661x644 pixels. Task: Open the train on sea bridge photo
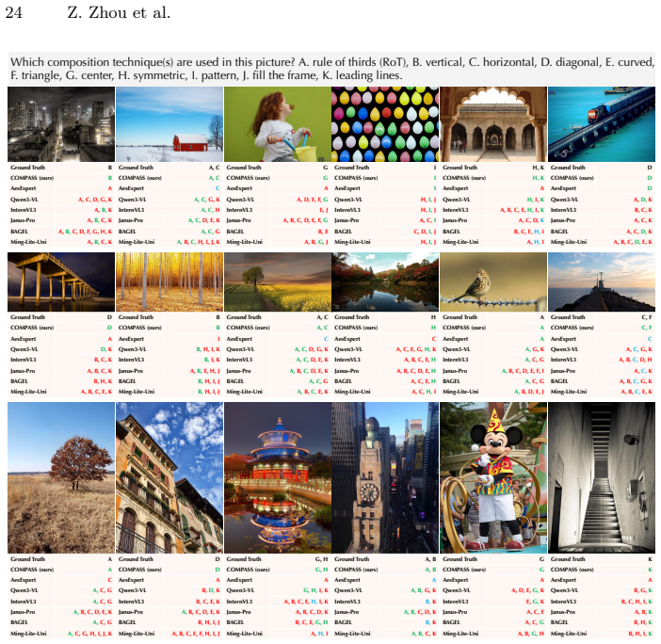[x=602, y=124]
